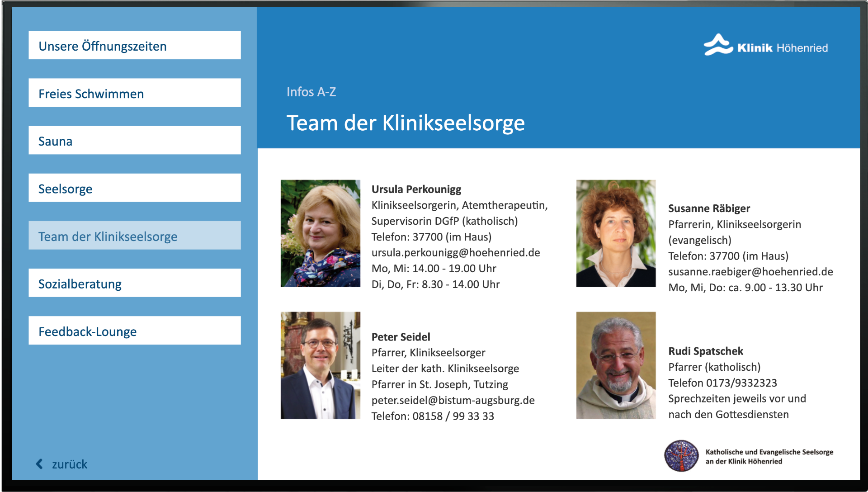Click the back chevron arrow icon
This screenshot has width=868, height=492.
39,464
